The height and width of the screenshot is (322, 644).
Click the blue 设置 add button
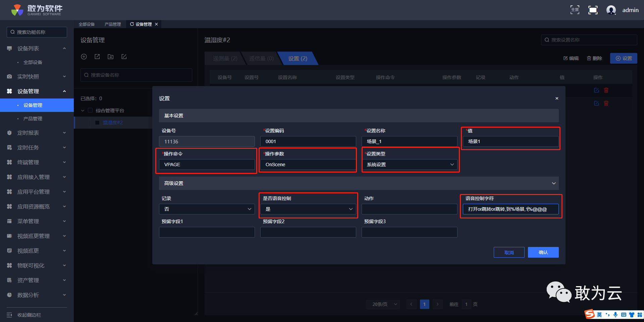tap(624, 58)
